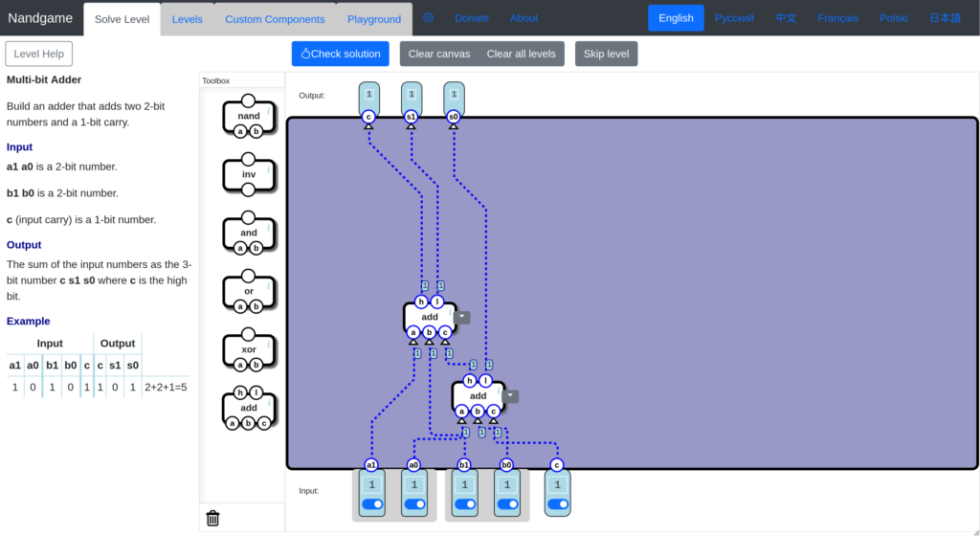Switch off the c carry input
The width and height of the screenshot is (980, 536).
point(557,503)
